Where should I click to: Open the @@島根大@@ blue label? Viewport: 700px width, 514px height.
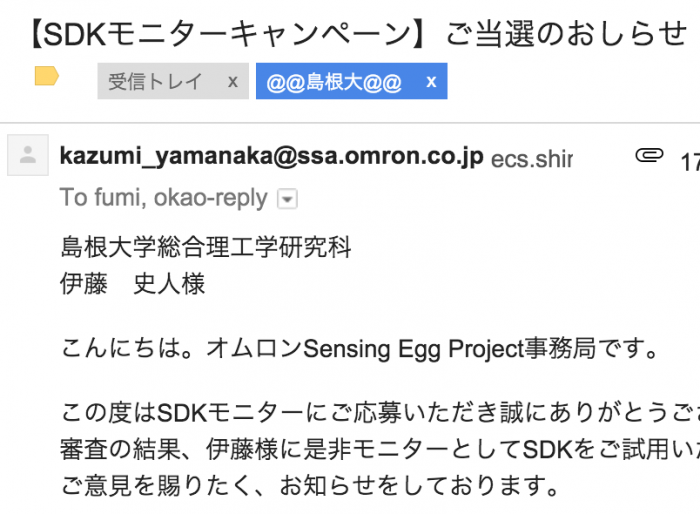[x=333, y=82]
